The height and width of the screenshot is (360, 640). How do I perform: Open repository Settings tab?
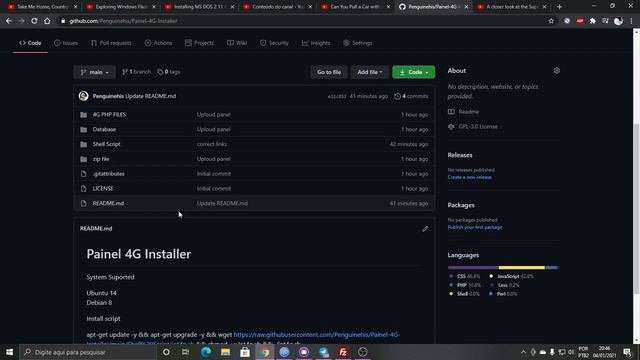[x=358, y=43]
